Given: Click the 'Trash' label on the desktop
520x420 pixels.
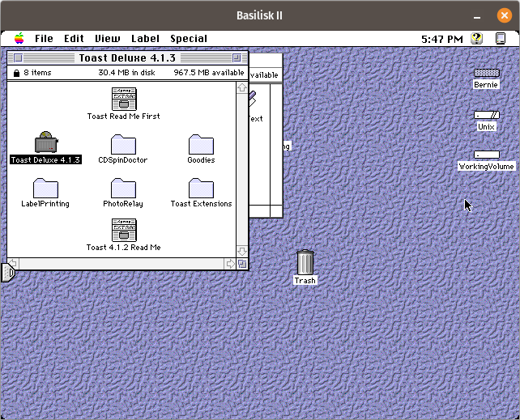Looking at the screenshot, I should tap(305, 281).
